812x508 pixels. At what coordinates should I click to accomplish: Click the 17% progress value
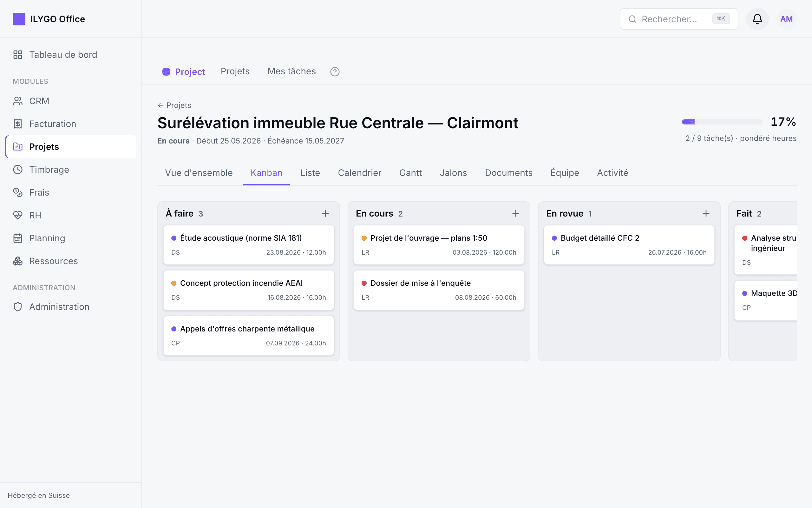[x=783, y=122]
